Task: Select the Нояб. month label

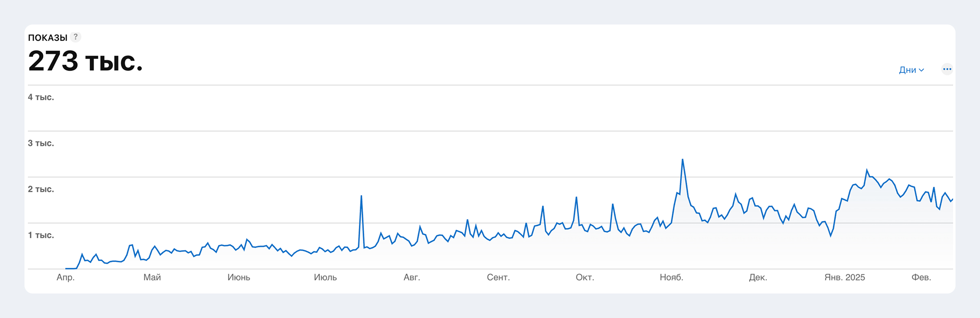Action: pos(671,278)
